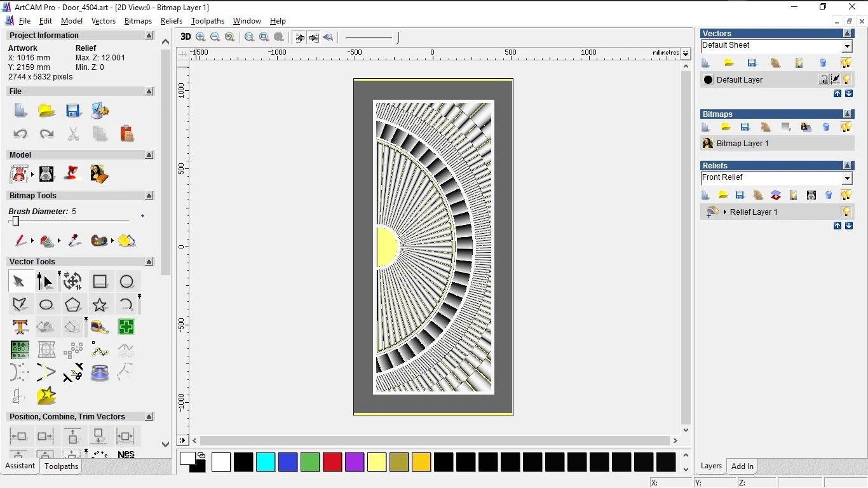
Task: Select the measure tool tape icon
Action: (100, 327)
